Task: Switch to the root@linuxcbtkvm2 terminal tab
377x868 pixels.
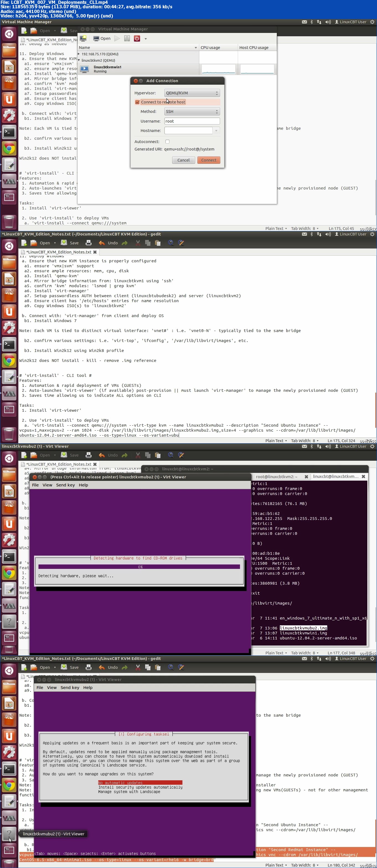Action: click(277, 476)
